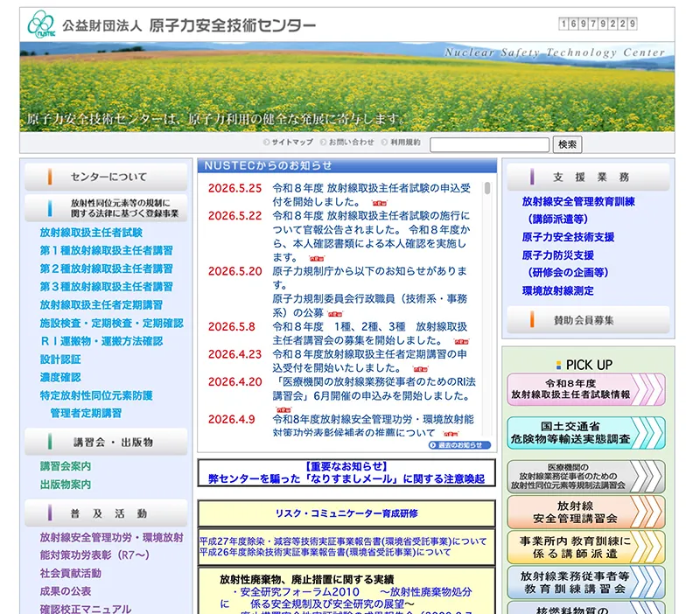
Task: Open 平成26年度除染技術実証事業報告書 link
Action: click(325, 553)
